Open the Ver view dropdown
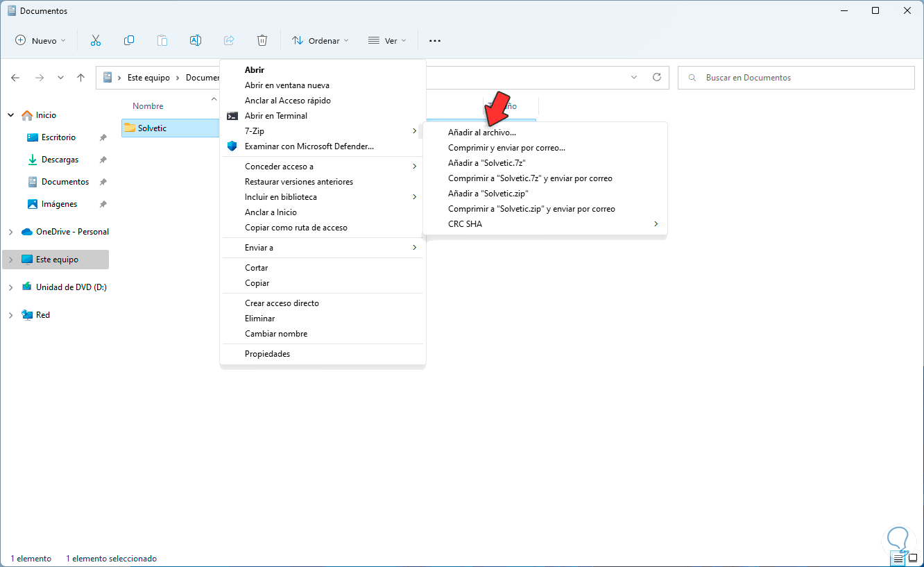This screenshot has height=567, width=924. pos(387,40)
